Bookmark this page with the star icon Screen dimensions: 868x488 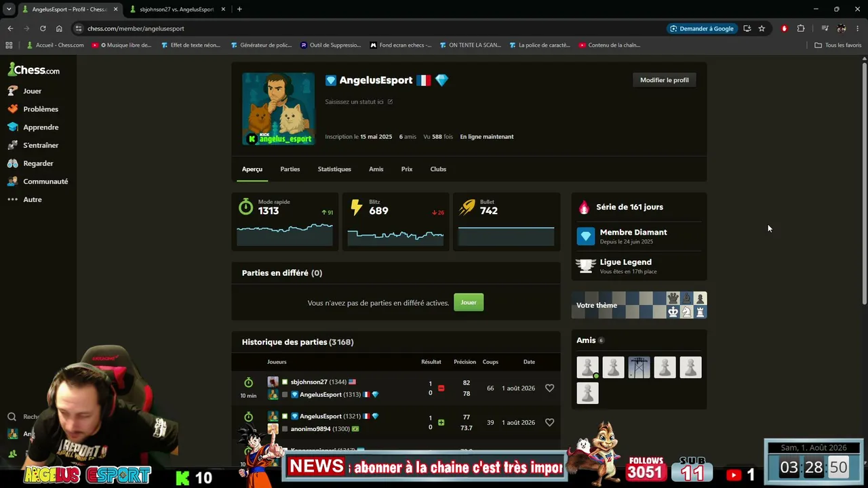(x=762, y=28)
